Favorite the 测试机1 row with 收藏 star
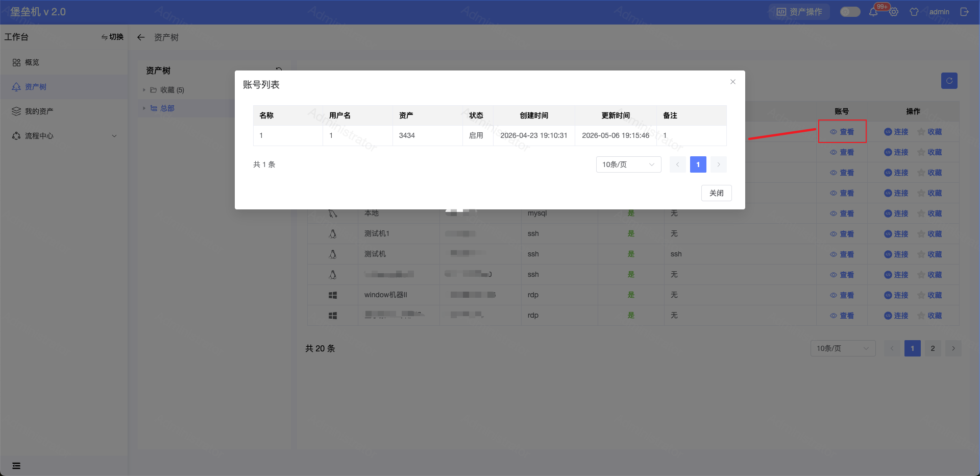 pyautogui.click(x=930, y=234)
